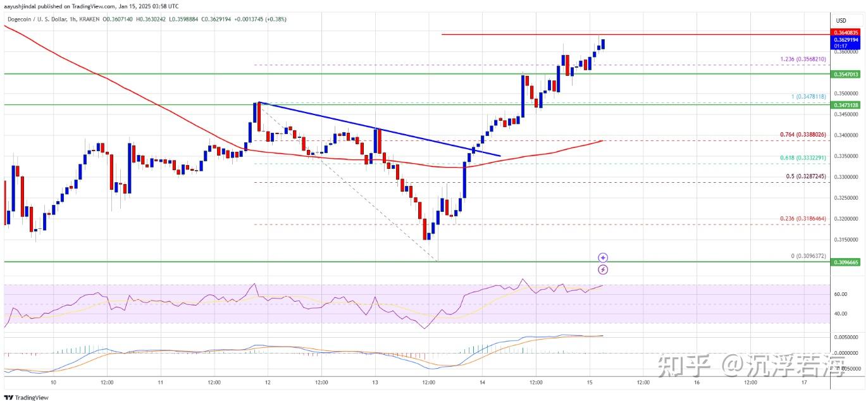
Task: Click the 0.3200000 price axis label
Action: tap(845, 218)
